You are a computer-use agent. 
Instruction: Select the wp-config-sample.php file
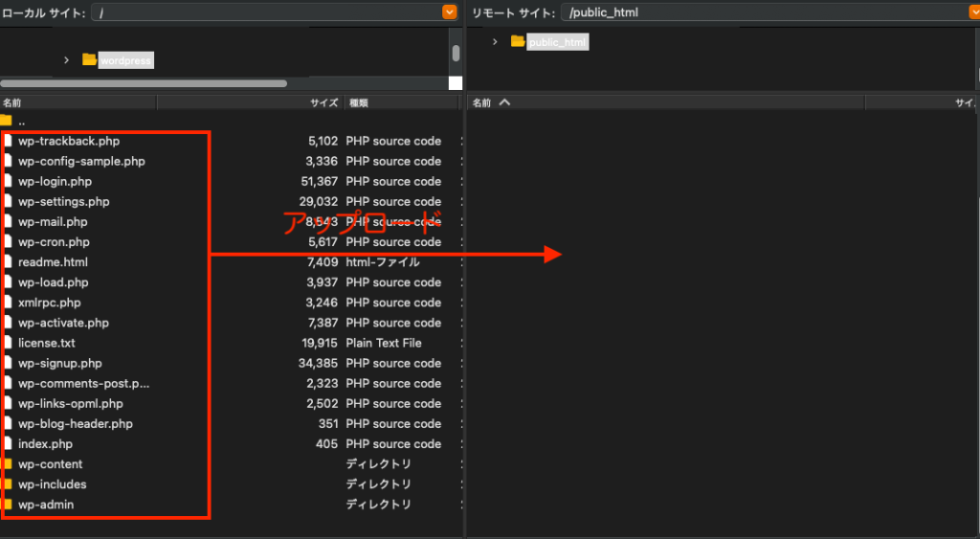[81, 162]
